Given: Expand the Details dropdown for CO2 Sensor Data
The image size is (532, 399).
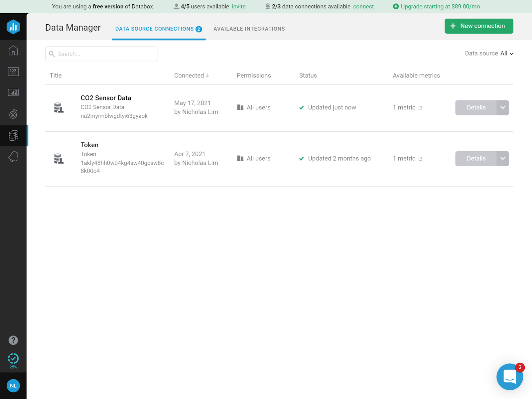Looking at the screenshot, I should (502, 107).
